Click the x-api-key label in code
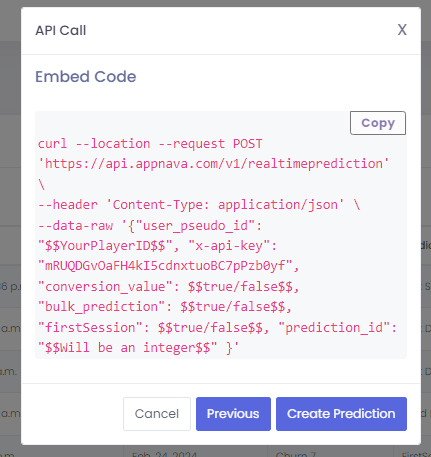The image size is (431, 457). point(232,246)
